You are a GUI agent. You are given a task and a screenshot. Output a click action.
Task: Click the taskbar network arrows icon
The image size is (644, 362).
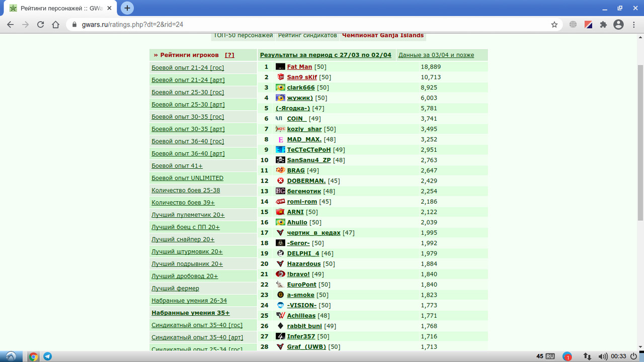(587, 356)
